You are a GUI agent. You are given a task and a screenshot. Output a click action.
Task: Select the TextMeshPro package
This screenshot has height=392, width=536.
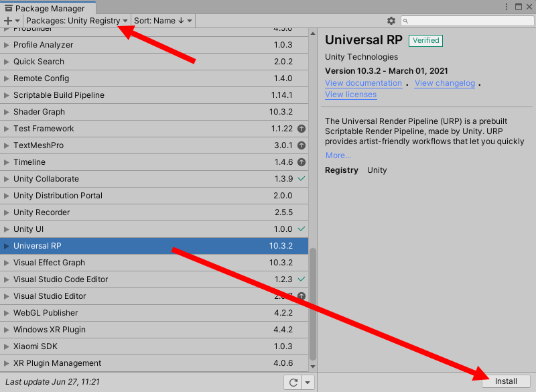click(x=154, y=145)
